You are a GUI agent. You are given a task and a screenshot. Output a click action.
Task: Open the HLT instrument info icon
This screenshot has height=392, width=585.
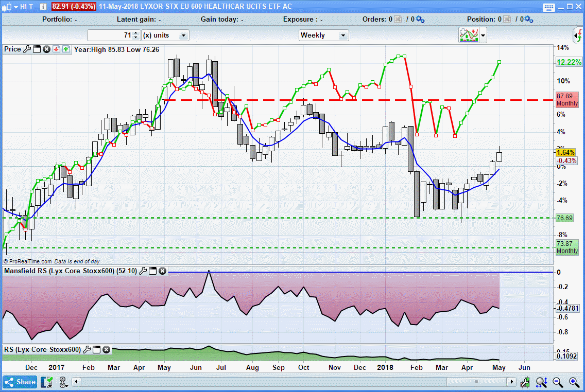[43, 7]
